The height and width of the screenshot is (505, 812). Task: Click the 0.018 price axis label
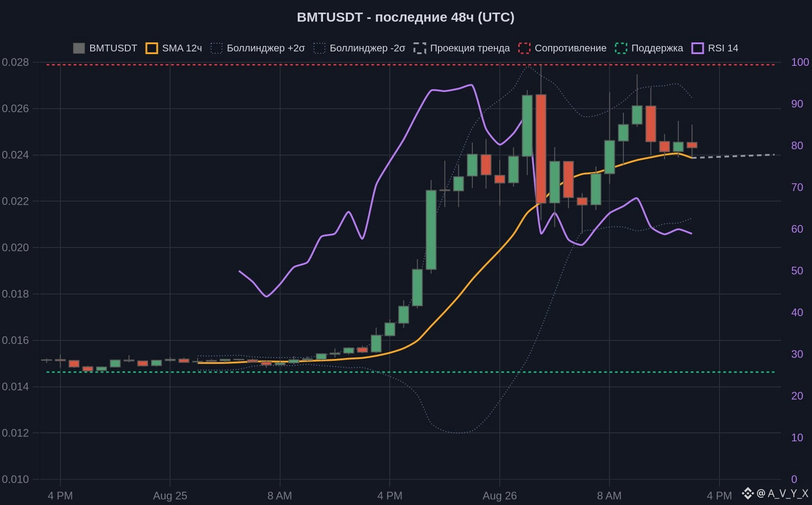(x=15, y=294)
